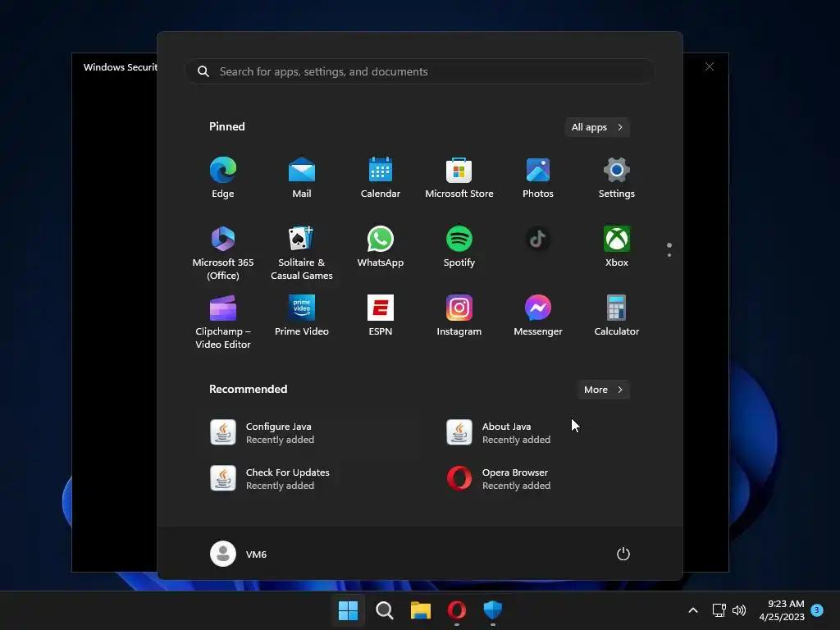Open Clipchamp – Video Editor

click(223, 322)
